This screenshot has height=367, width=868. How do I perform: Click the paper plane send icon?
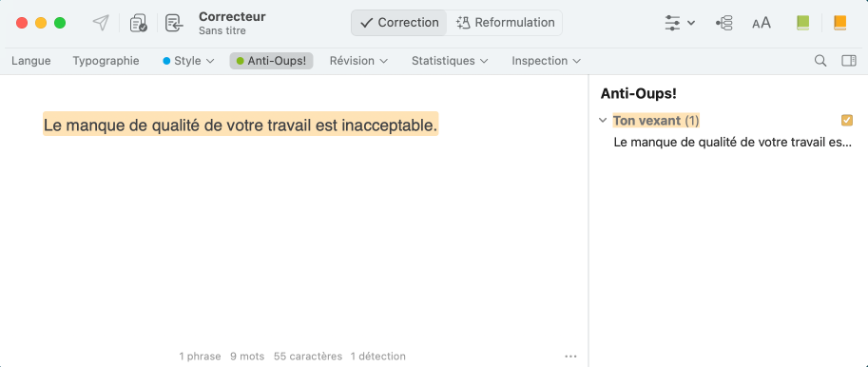(x=100, y=23)
